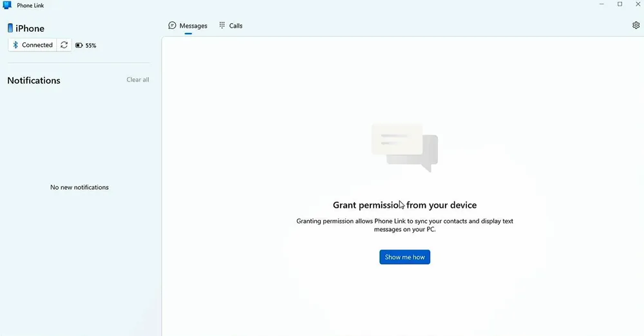
Task: Click the iPhone device name
Action: pos(30,28)
